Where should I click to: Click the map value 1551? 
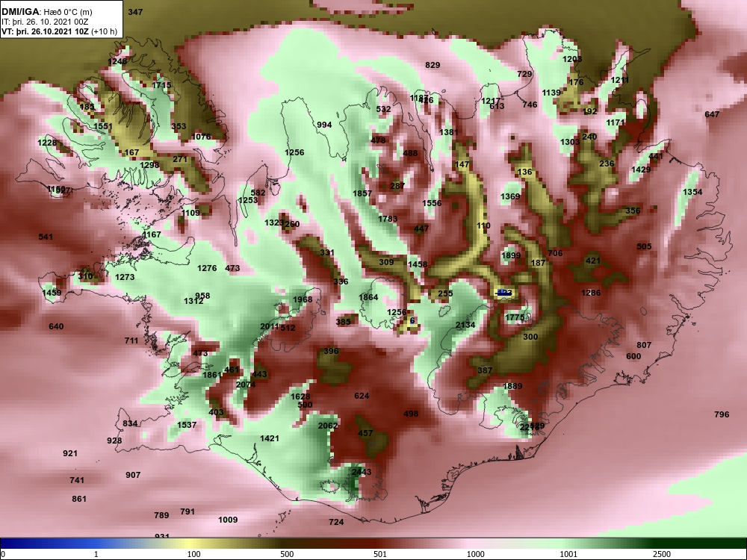tap(103, 126)
